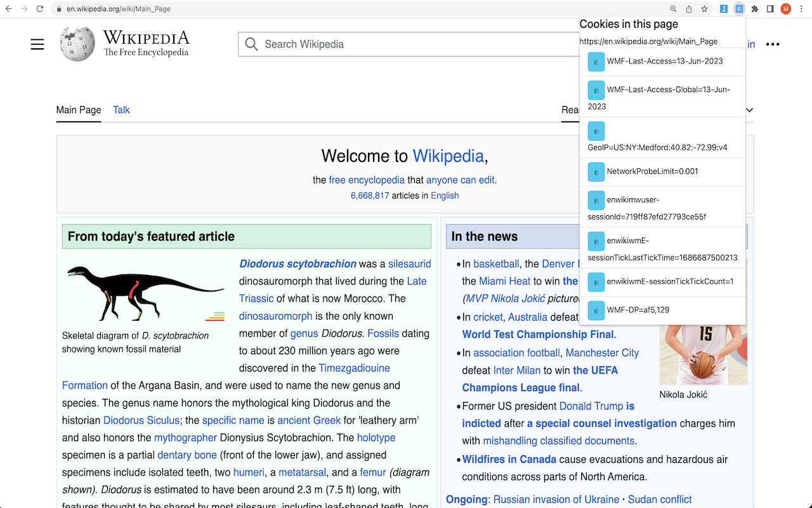812x508 pixels.
Task: Open the zoom magnifier icon in address bar
Action: (674, 9)
